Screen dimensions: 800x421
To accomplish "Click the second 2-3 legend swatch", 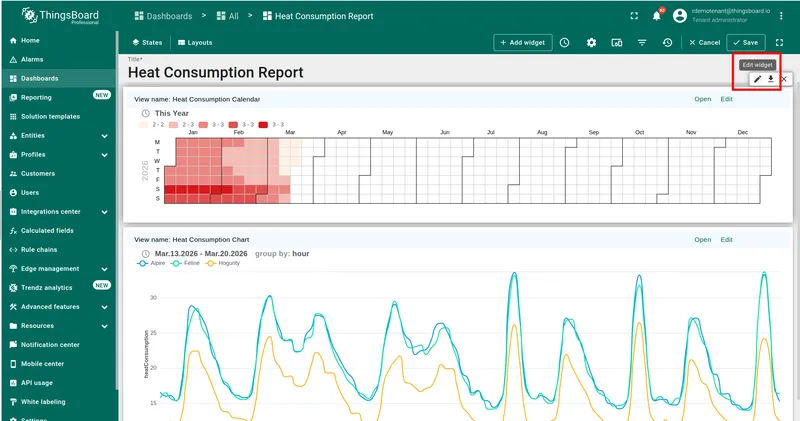I will tap(173, 125).
